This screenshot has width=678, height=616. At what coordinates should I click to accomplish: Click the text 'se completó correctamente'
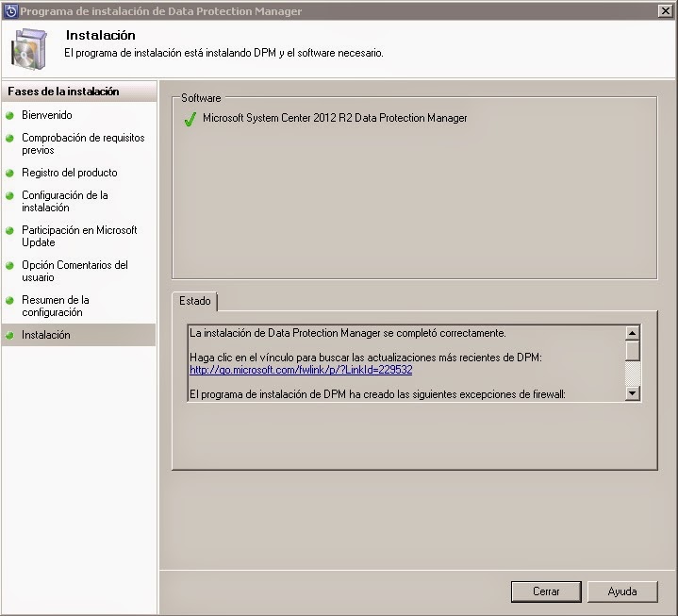444,333
